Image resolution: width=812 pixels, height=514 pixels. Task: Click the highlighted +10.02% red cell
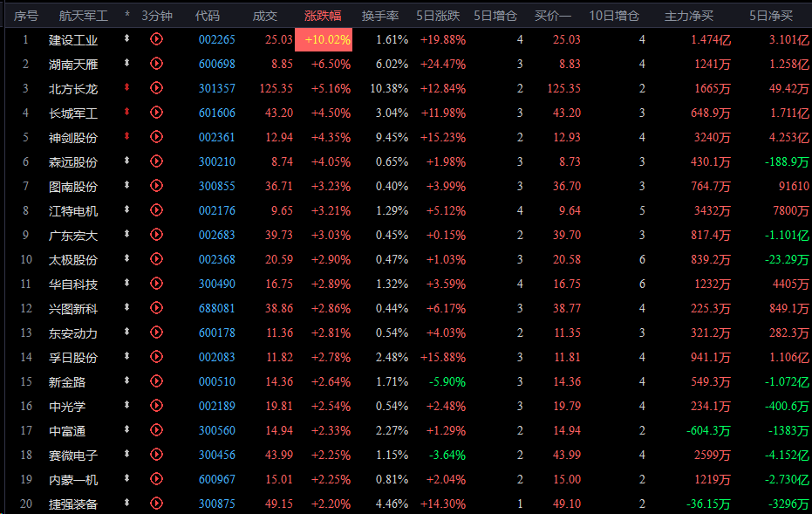tap(324, 39)
